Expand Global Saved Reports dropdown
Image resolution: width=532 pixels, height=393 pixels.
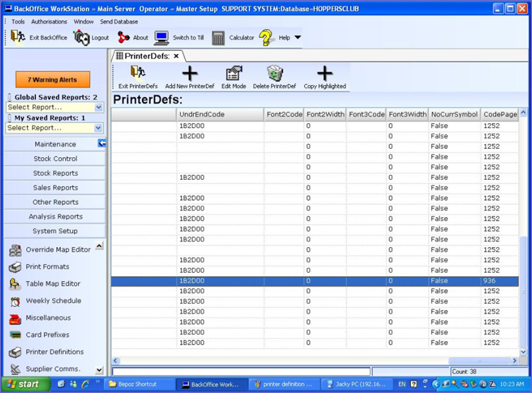[x=98, y=107]
